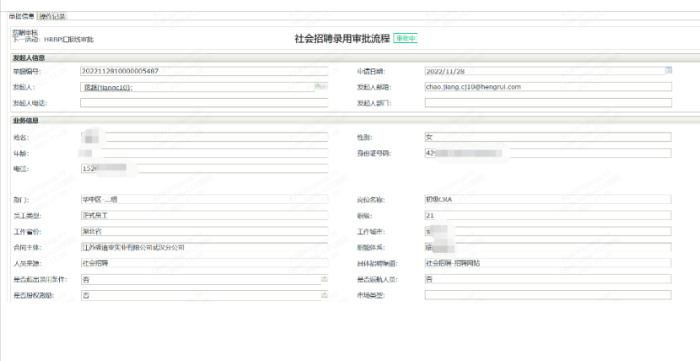Open the initiator link 蒋超(jiangc10)
Screen dimensions: 700x361
108,88
